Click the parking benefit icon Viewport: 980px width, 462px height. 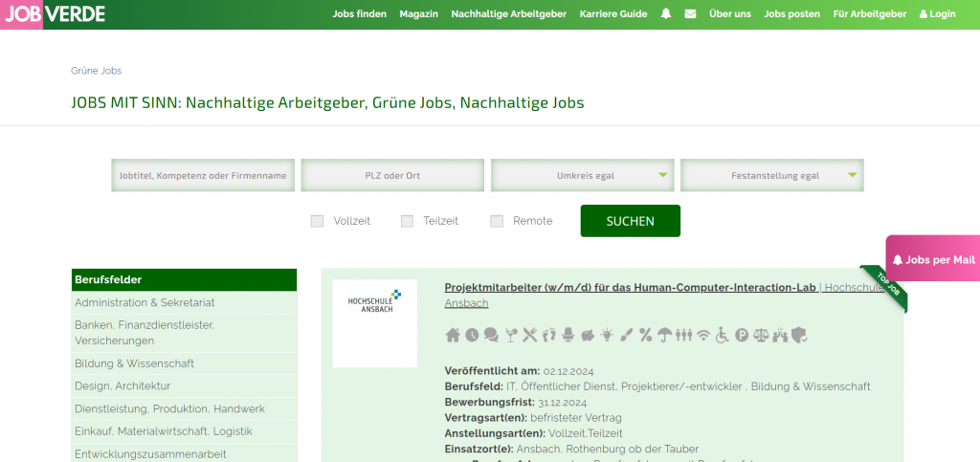coord(742,335)
